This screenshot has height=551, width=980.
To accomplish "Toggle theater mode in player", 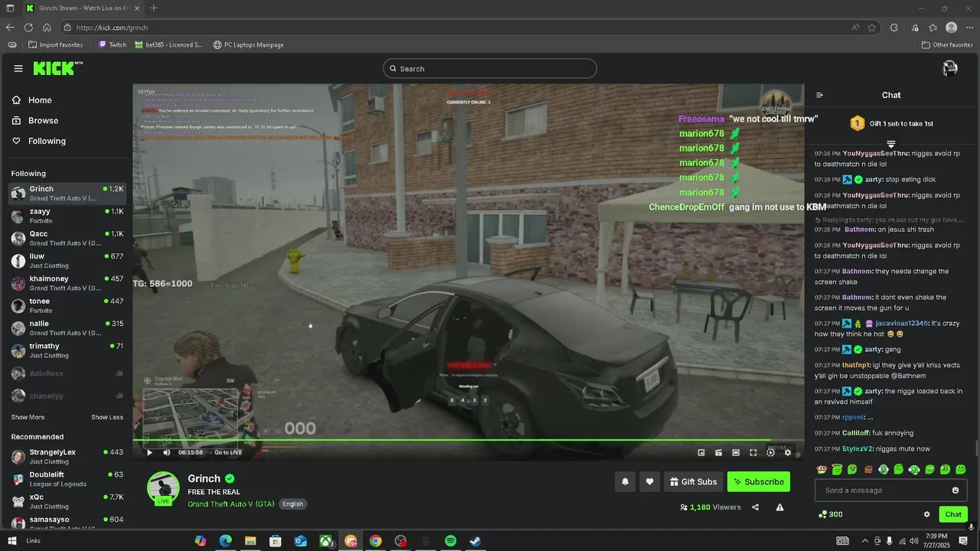I will click(736, 452).
